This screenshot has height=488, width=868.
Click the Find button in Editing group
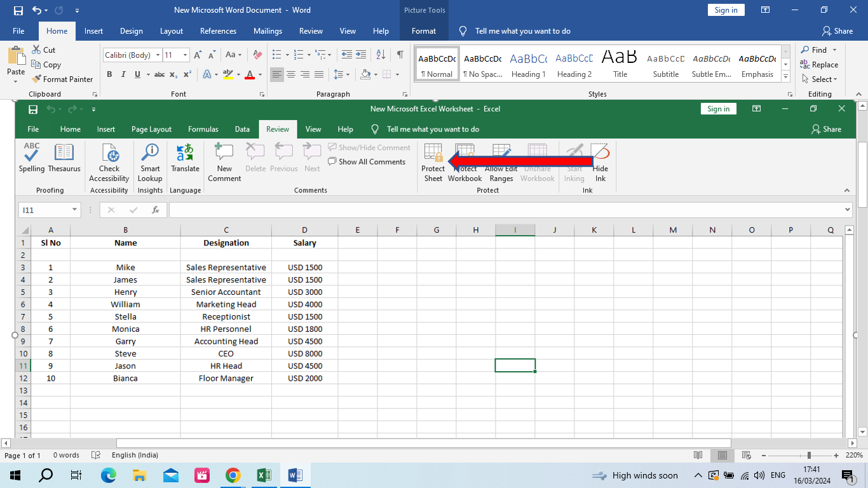coord(815,50)
